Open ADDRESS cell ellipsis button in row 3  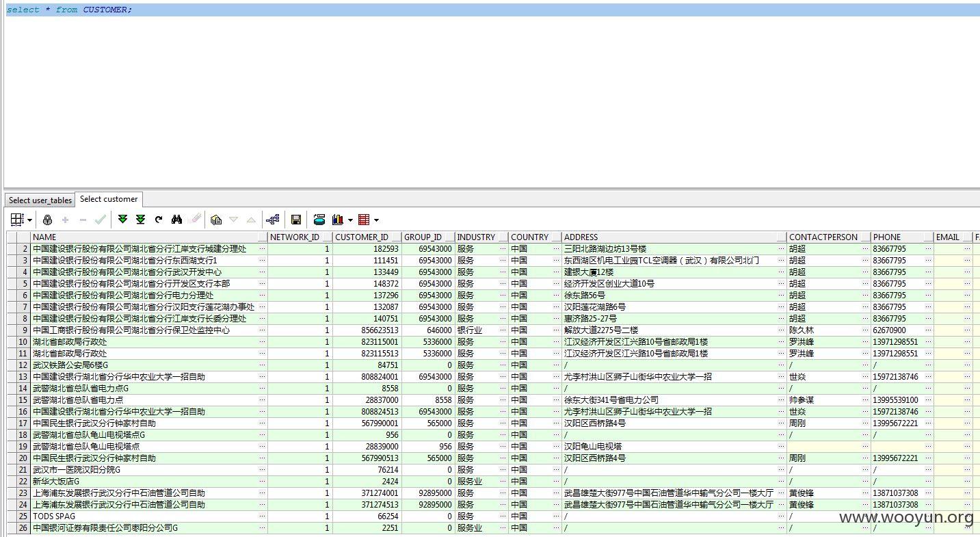tap(782, 261)
